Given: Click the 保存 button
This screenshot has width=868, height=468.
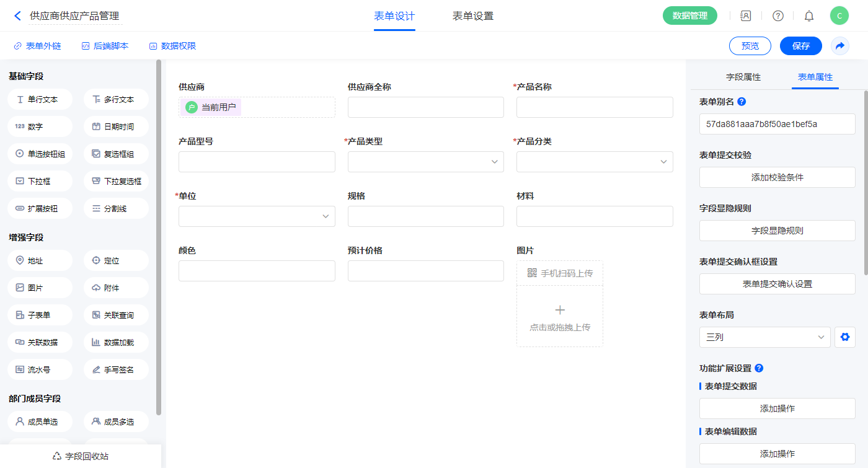Looking at the screenshot, I should coord(800,46).
